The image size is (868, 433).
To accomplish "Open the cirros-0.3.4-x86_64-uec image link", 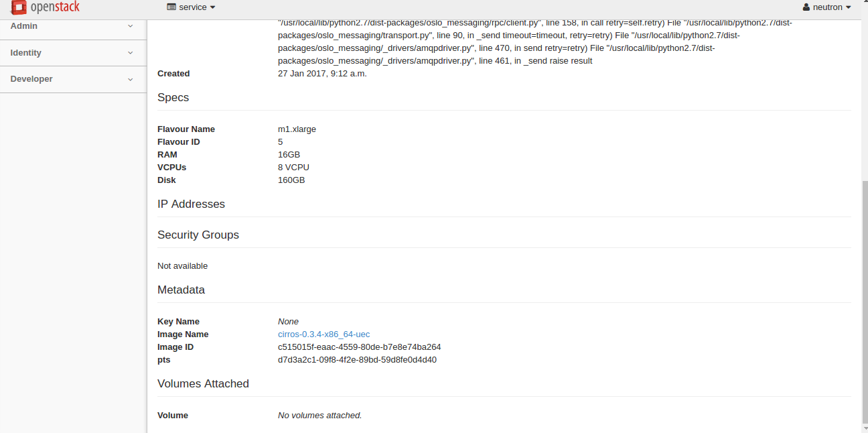I will [x=323, y=334].
